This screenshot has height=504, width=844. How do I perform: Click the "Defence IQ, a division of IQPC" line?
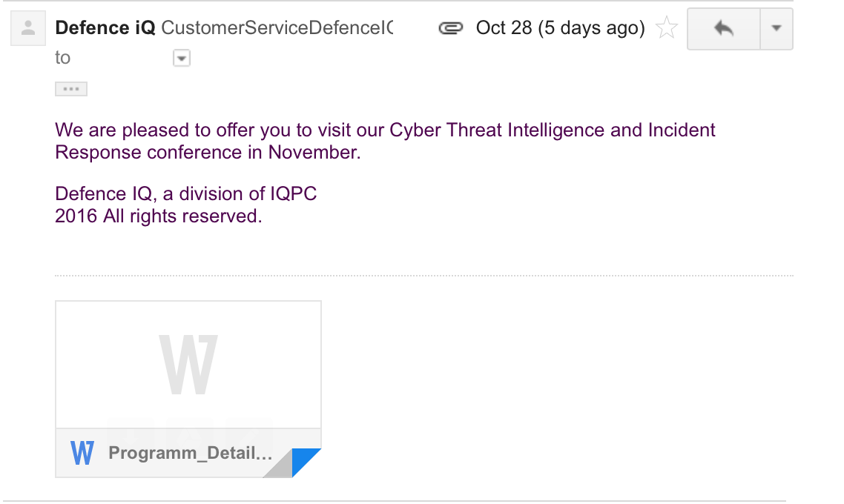pos(186,194)
